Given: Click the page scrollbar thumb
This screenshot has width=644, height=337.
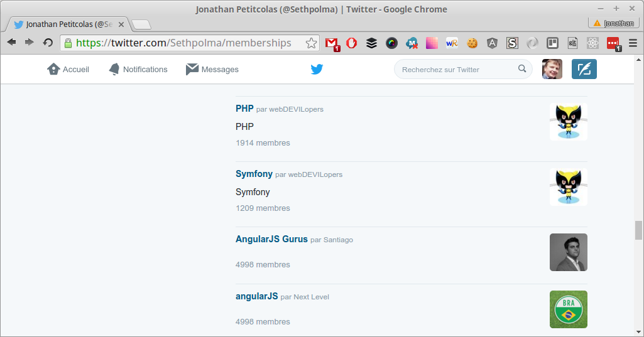Looking at the screenshot, I should pos(638,230).
